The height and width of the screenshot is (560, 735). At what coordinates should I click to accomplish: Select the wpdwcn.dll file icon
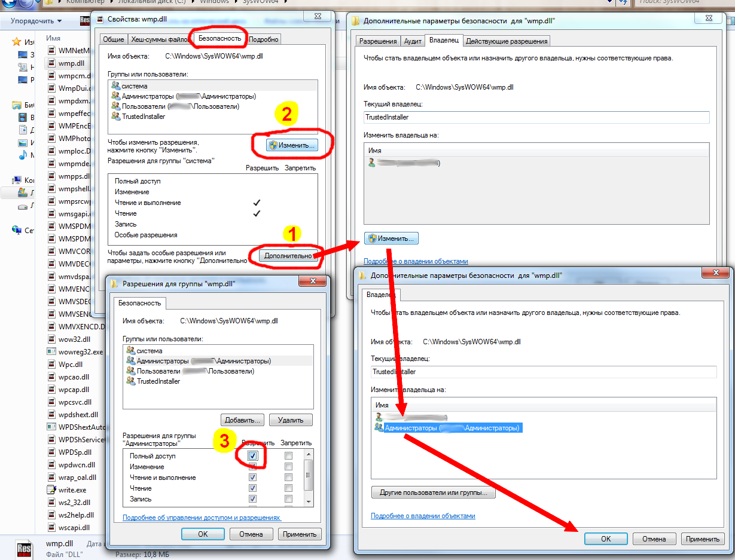point(52,465)
